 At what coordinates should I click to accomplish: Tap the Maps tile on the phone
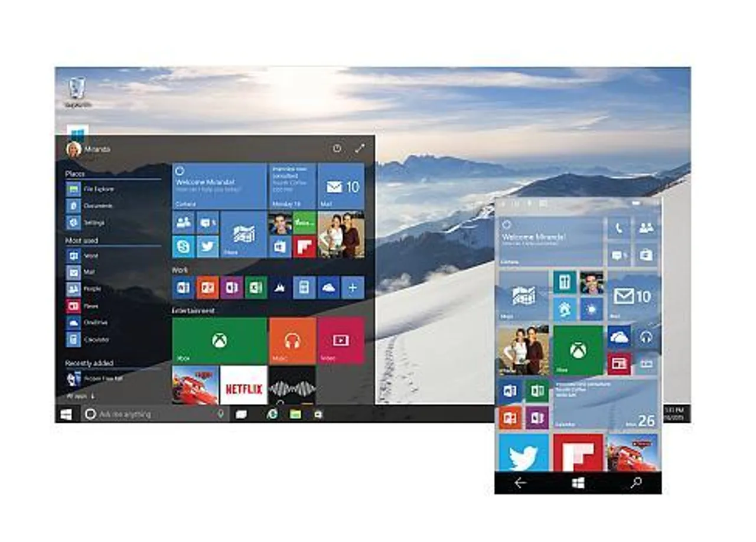pos(524,296)
